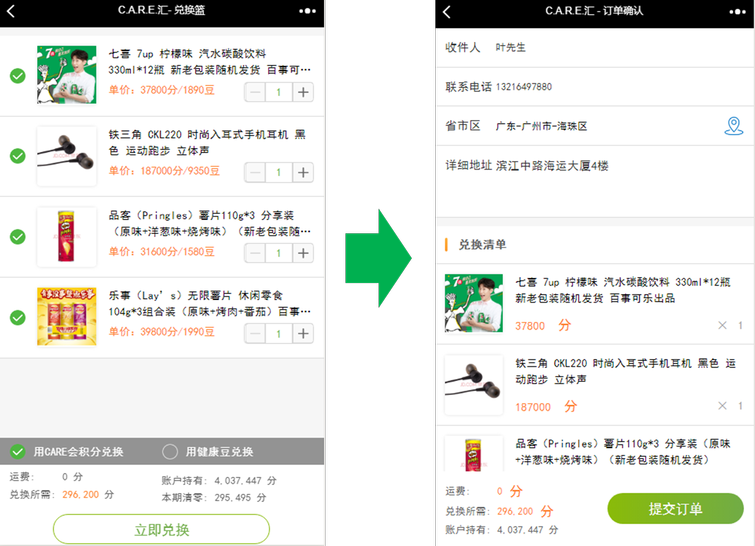Click price 单价:37800分/1890豆
Screen dimensions: 755x546
(162, 90)
